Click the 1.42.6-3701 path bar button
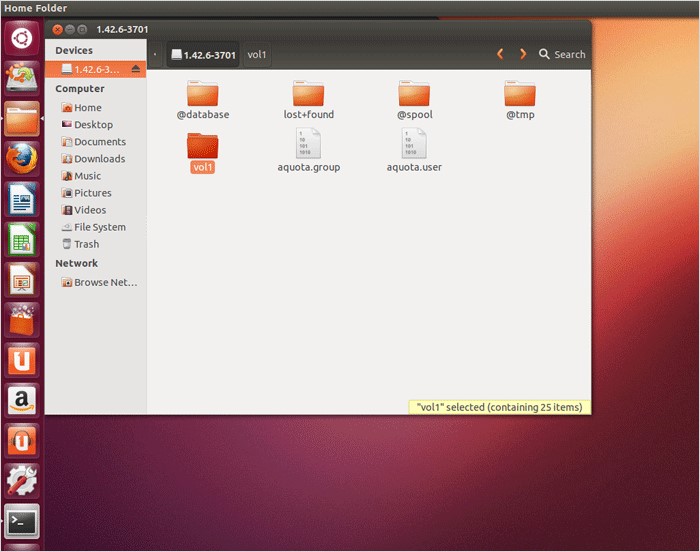700x552 pixels. (203, 54)
